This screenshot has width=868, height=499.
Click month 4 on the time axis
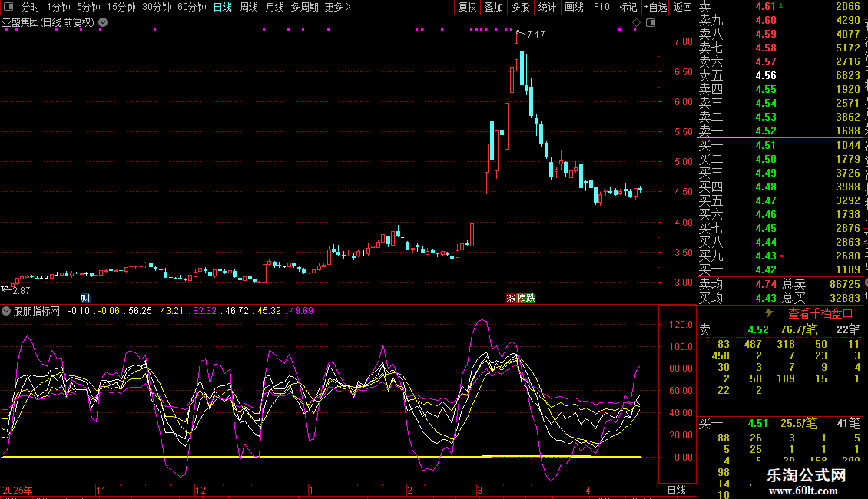coord(588,490)
